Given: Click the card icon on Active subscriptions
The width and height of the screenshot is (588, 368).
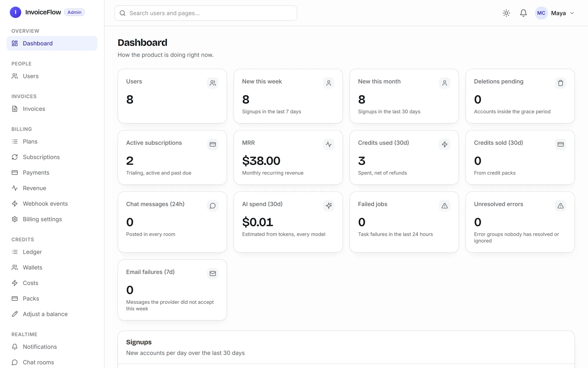Looking at the screenshot, I should coord(213,144).
